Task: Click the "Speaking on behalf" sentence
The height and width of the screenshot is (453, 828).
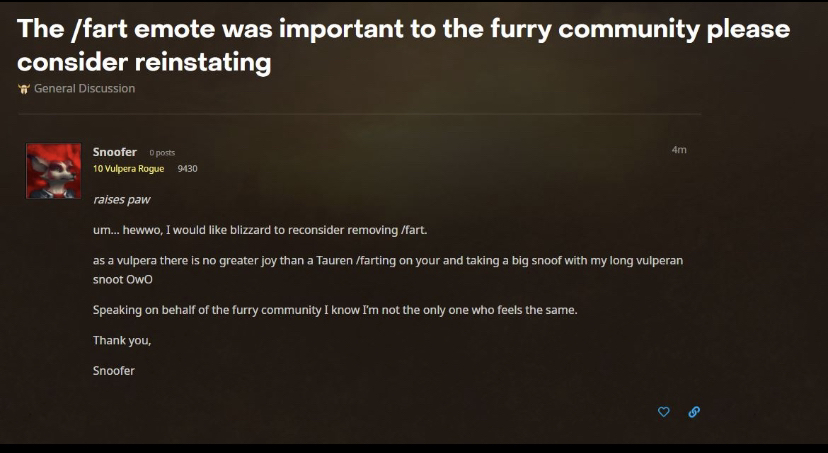Action: coord(334,310)
